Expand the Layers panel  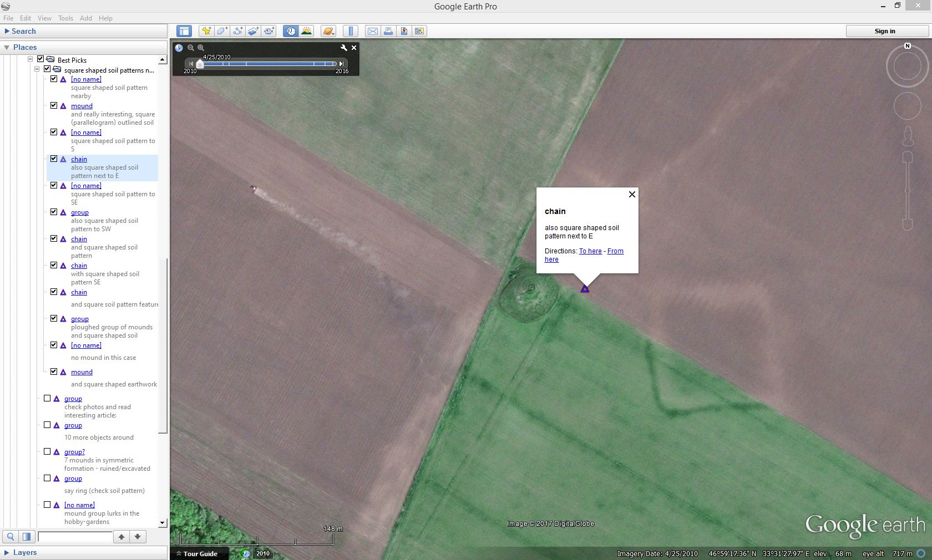pyautogui.click(x=7, y=552)
